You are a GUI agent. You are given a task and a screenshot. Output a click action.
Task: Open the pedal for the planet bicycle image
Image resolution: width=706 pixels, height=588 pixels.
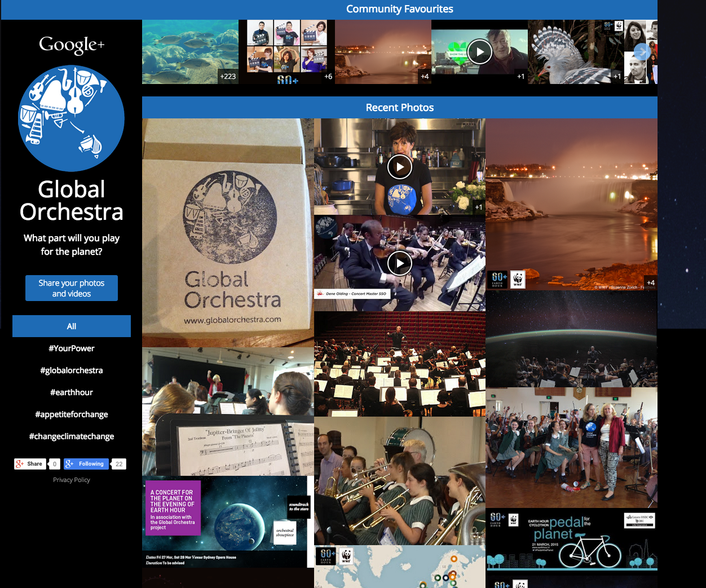click(571, 540)
